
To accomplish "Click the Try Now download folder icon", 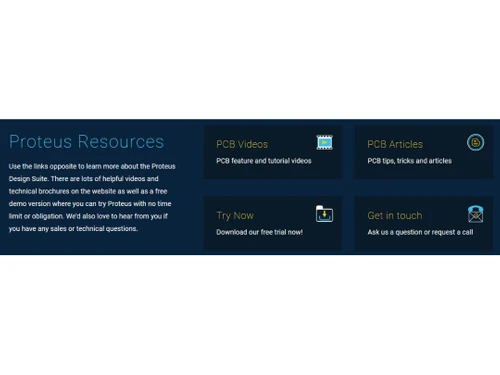I will pos(324,214).
